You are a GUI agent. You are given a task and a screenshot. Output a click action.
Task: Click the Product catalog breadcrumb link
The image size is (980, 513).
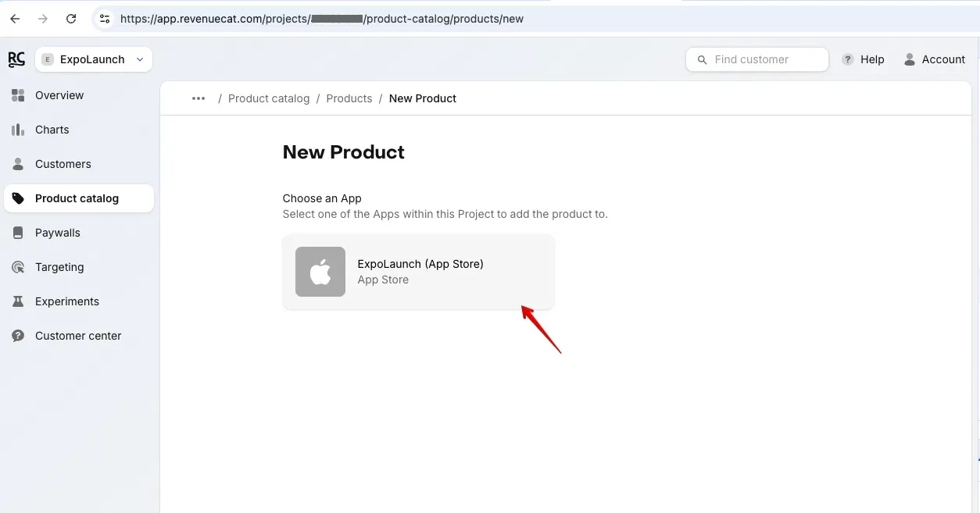click(x=269, y=98)
